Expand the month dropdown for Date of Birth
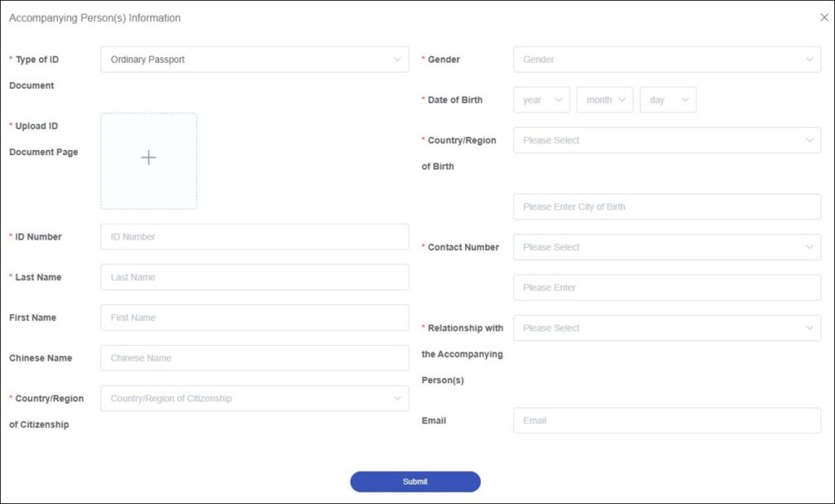This screenshot has height=504, width=835. 604,99
